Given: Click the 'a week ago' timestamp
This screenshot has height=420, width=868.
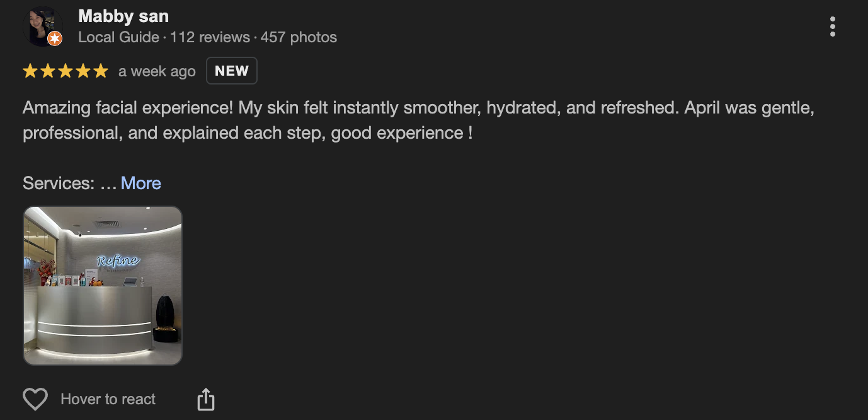Looking at the screenshot, I should pyautogui.click(x=157, y=71).
